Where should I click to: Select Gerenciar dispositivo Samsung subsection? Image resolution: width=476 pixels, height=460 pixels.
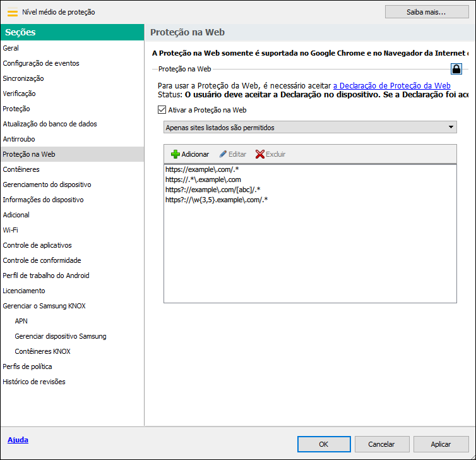72,337
